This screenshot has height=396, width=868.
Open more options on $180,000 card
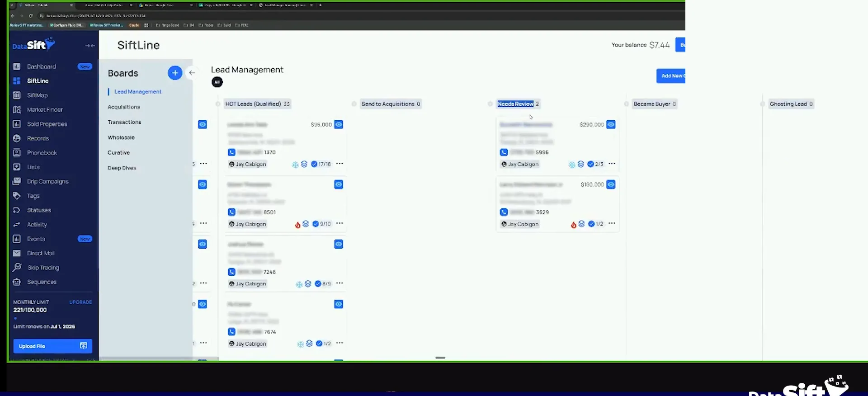click(x=612, y=223)
